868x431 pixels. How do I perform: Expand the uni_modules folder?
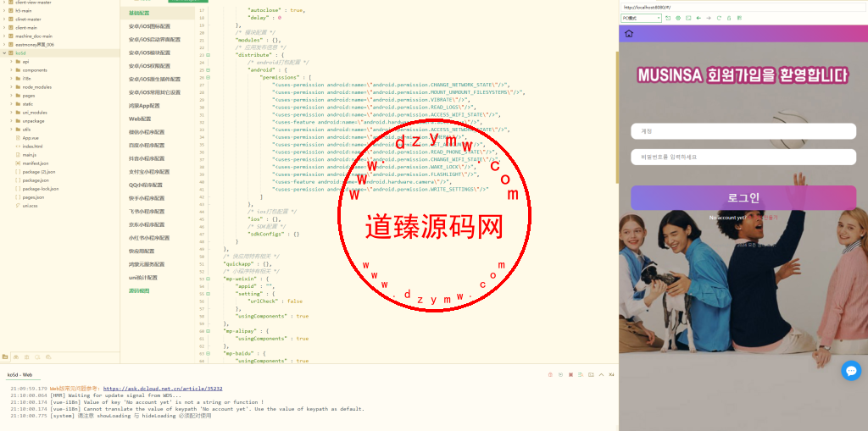point(11,113)
